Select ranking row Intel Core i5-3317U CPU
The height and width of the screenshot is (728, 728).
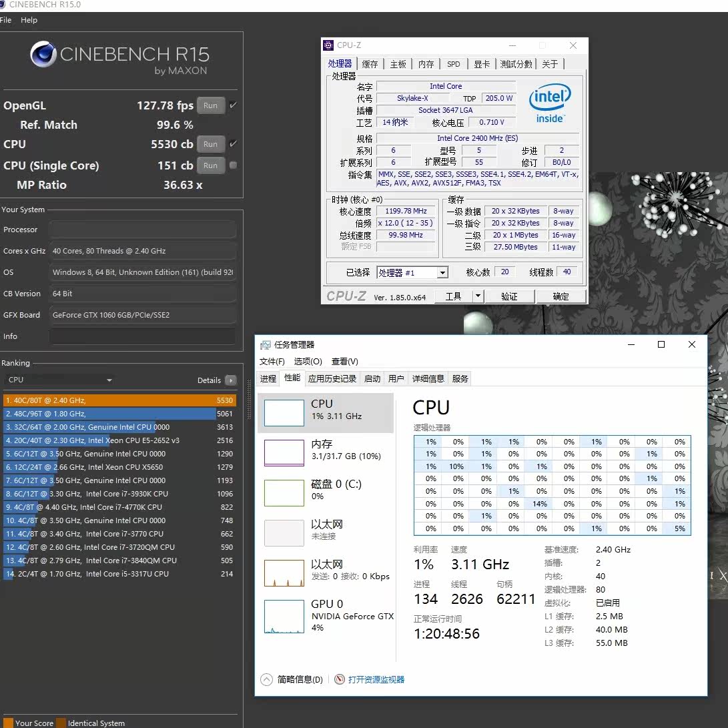(x=119, y=574)
